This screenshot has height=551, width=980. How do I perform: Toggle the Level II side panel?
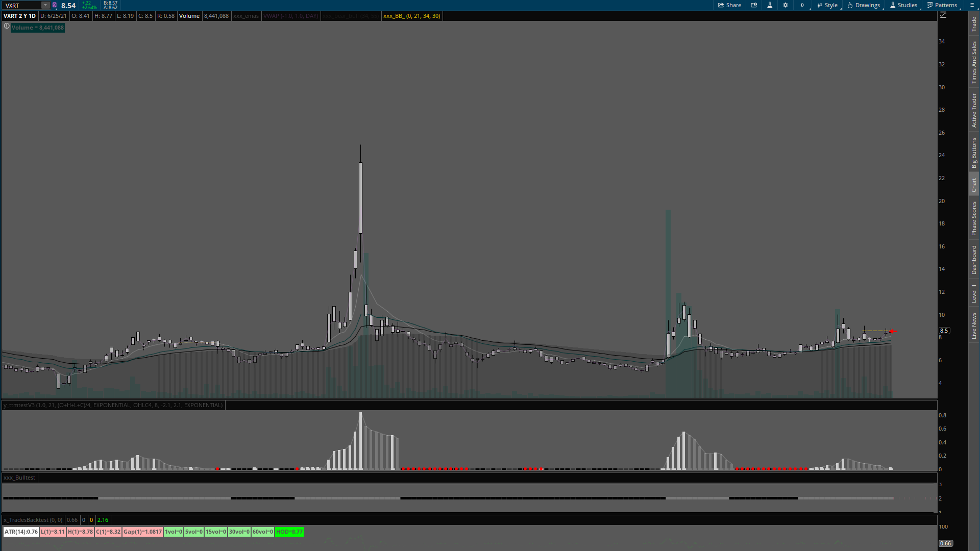pos(974,293)
